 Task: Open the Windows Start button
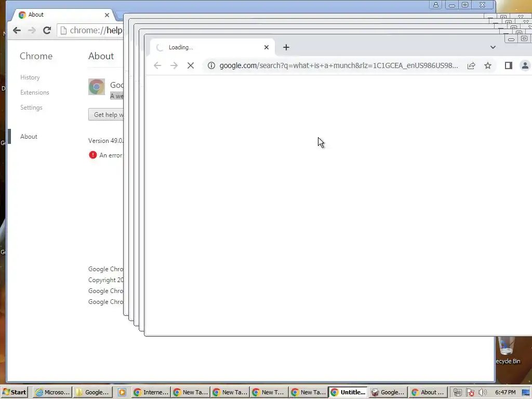pos(14,392)
